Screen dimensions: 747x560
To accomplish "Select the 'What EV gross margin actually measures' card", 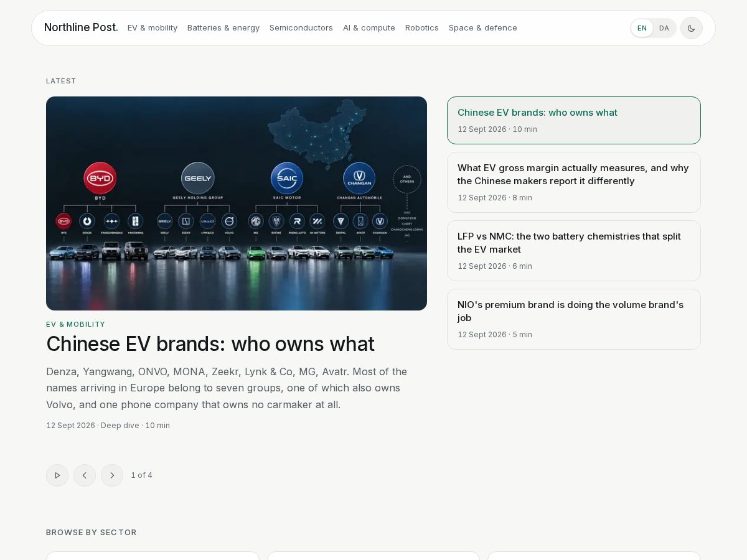I will point(574,182).
